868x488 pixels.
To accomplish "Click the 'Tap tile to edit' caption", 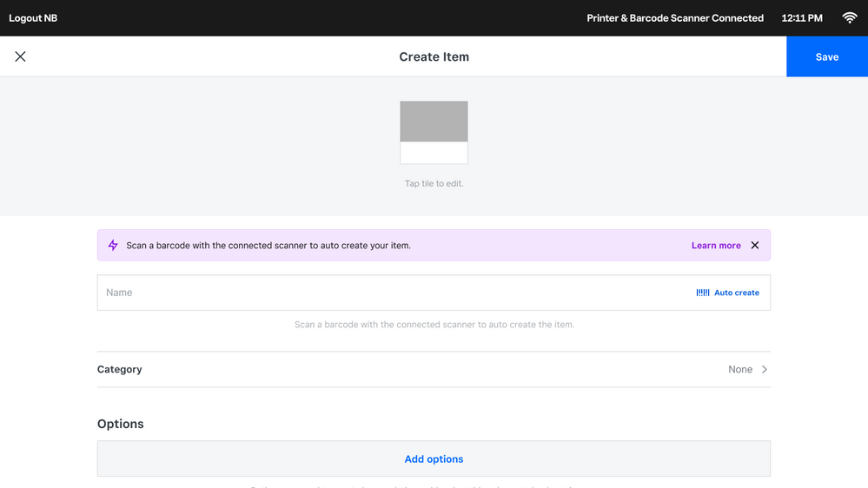I will tap(434, 183).
